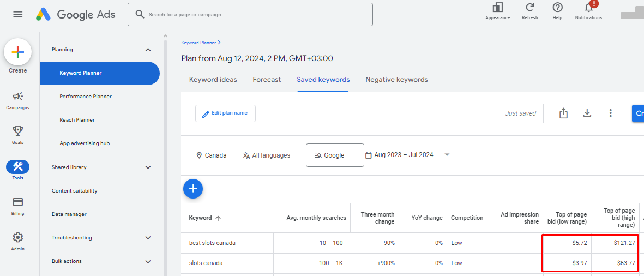The height and width of the screenshot is (276, 644).
Task: Open App advertising hub
Action: [84, 143]
